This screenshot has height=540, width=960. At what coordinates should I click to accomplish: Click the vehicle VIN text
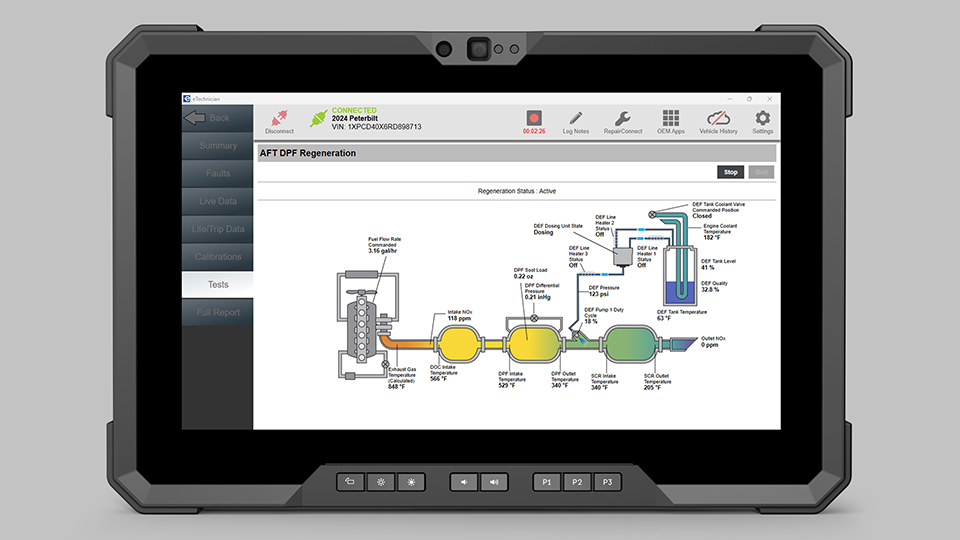coord(377,127)
